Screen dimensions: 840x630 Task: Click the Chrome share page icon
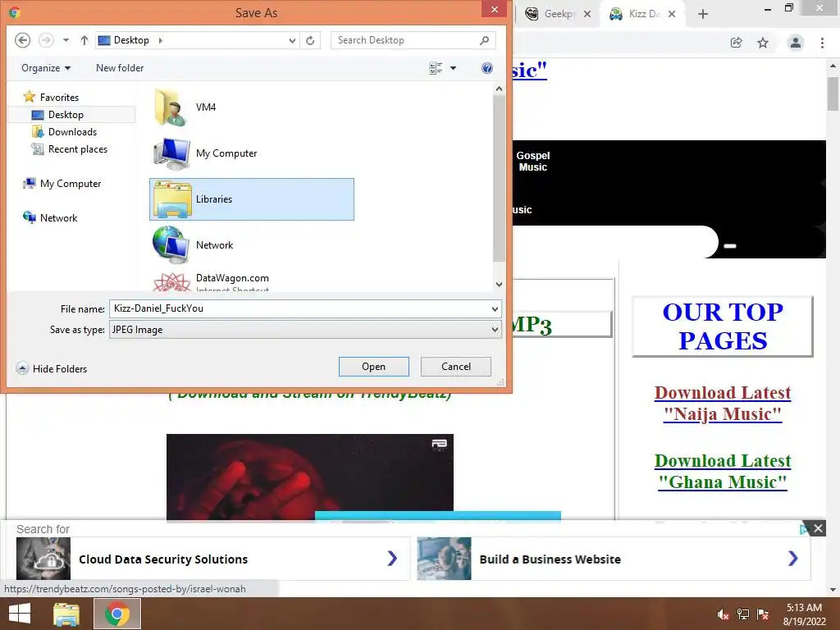click(737, 43)
